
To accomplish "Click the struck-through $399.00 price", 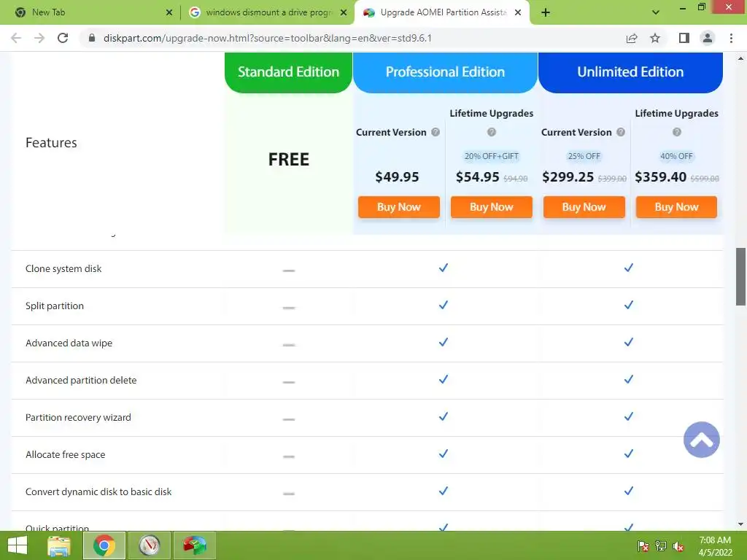I will coord(612,179).
